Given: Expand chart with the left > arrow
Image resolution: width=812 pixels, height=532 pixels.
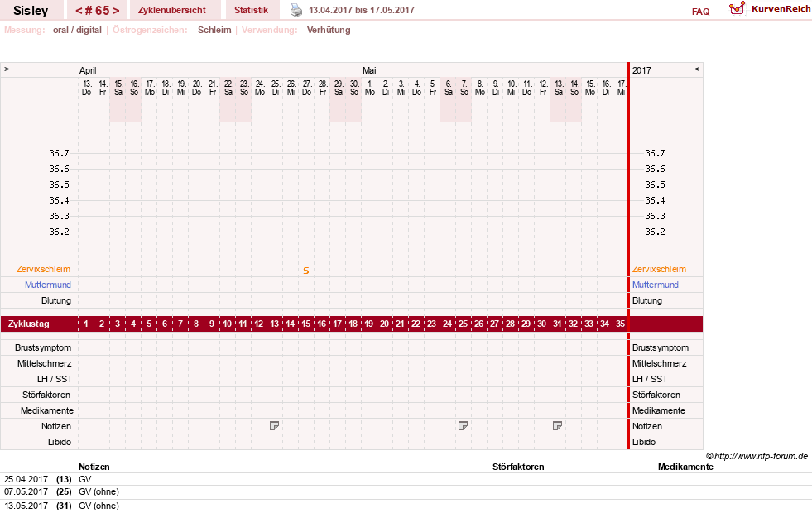Looking at the screenshot, I should (7, 69).
